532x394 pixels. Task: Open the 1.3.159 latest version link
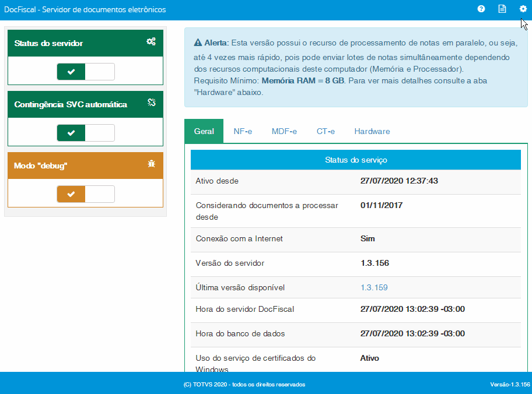coord(374,287)
